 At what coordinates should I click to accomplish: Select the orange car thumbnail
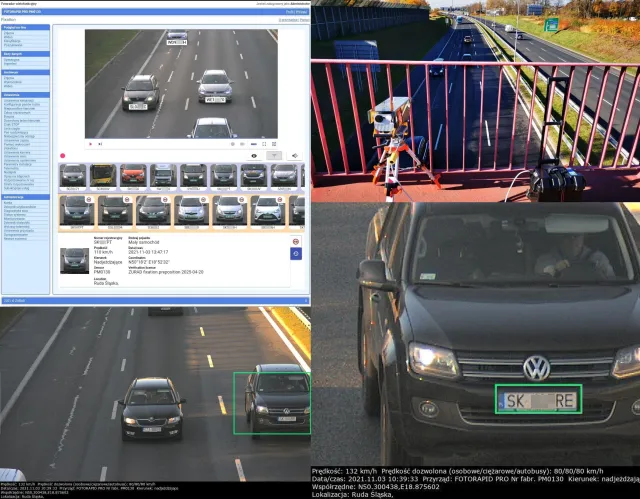click(133, 176)
